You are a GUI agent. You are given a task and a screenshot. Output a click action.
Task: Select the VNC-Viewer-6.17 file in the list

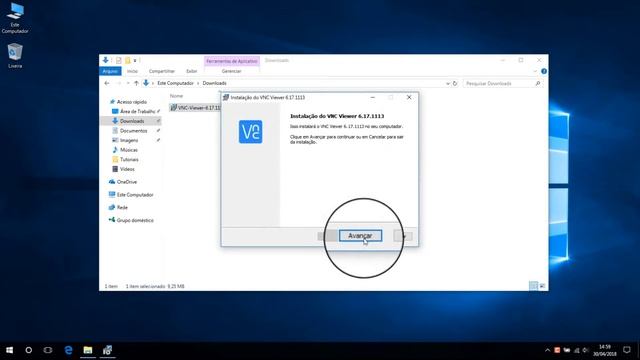pyautogui.click(x=196, y=108)
